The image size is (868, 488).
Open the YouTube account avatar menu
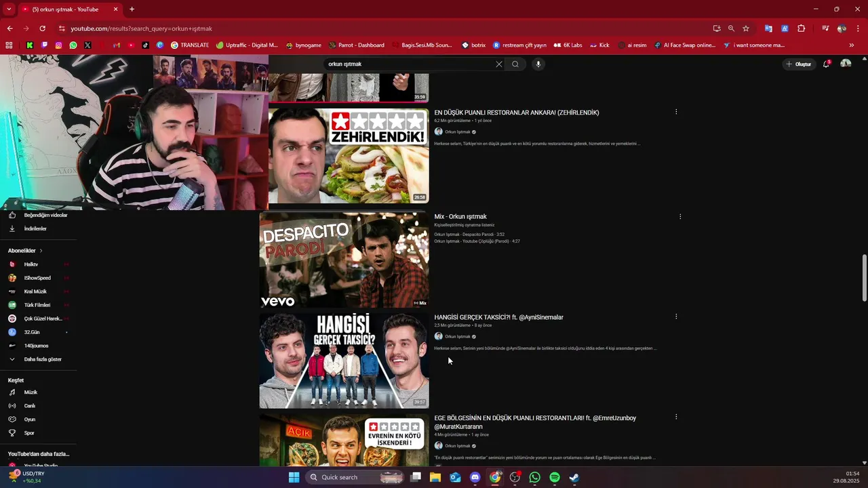pos(846,64)
